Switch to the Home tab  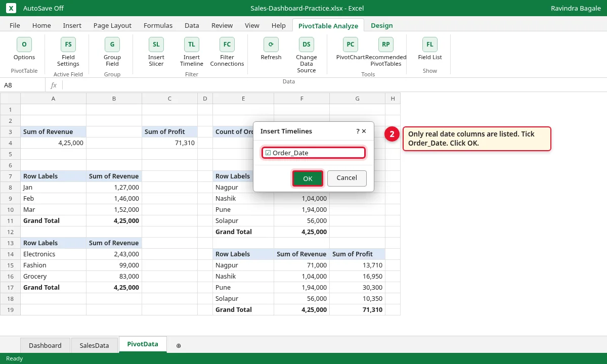pos(41,25)
